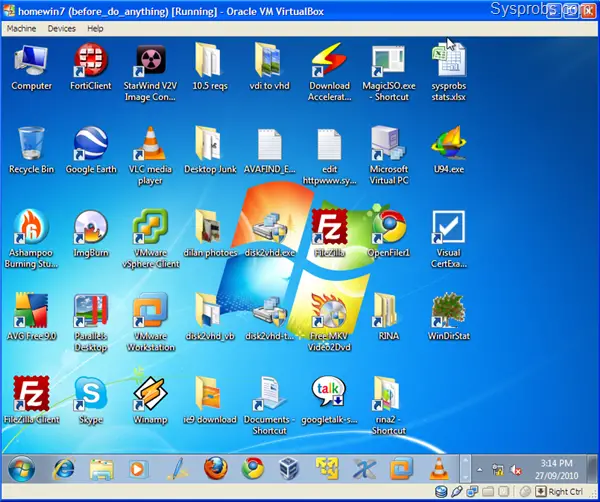Select the disk2vhd-t... icon
Screen dimensions: 600x502
(270, 318)
